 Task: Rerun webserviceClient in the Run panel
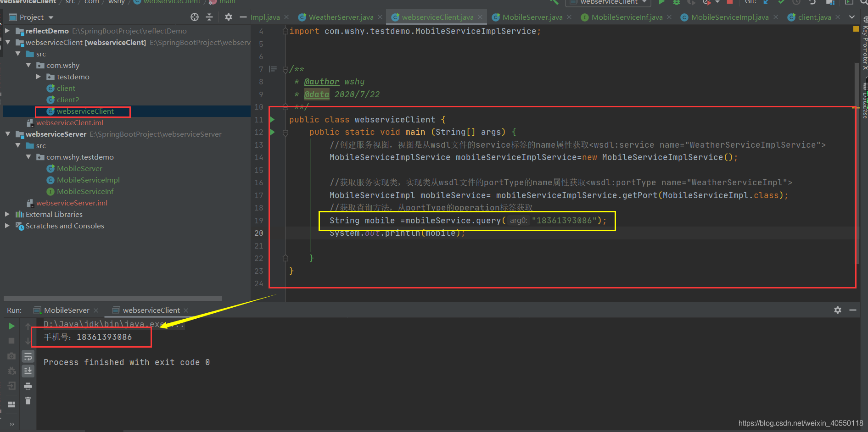(12, 326)
